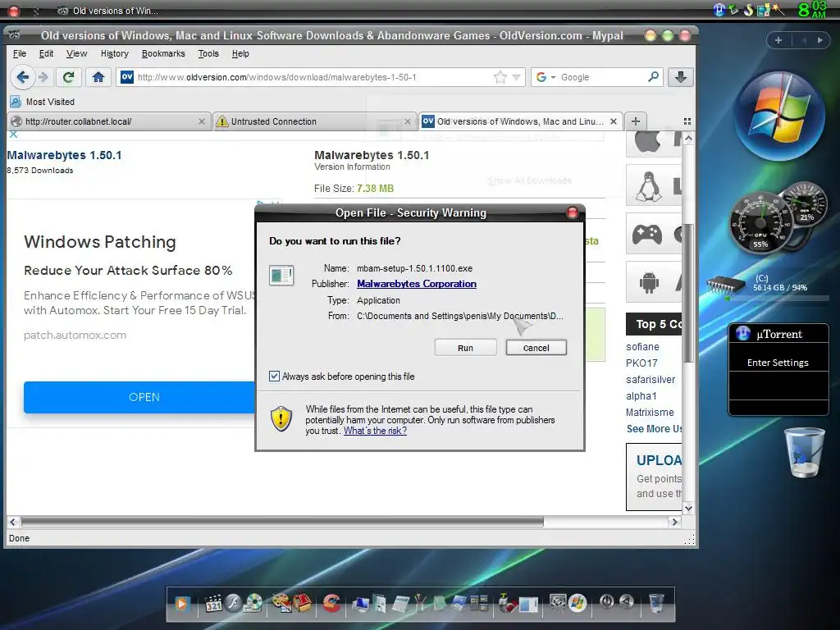Open the Help menu

pos(240,53)
